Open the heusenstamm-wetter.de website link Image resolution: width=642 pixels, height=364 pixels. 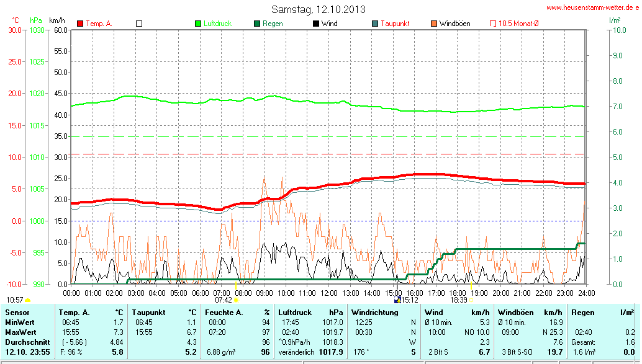[x=593, y=7]
